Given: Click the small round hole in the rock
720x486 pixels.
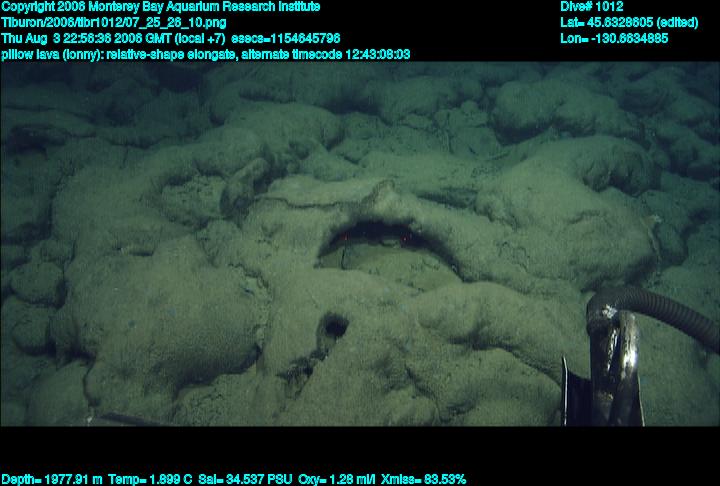Looking at the screenshot, I should pos(332,325).
